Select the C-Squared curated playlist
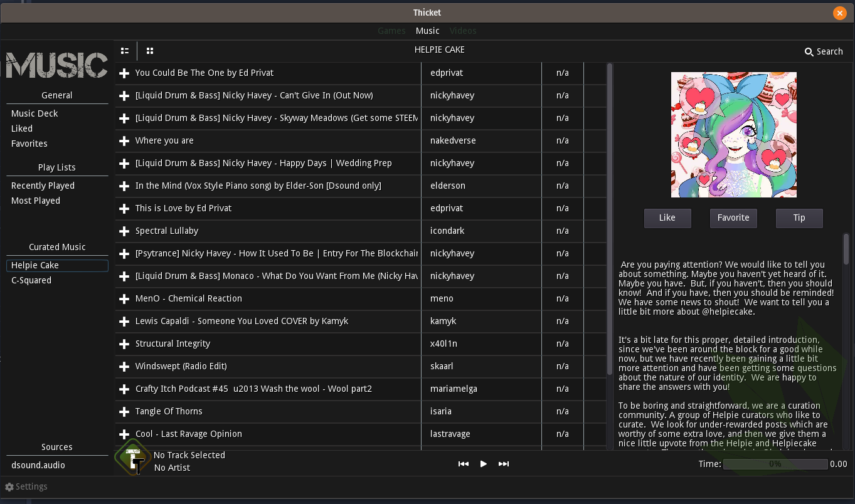The image size is (855, 504). click(31, 280)
